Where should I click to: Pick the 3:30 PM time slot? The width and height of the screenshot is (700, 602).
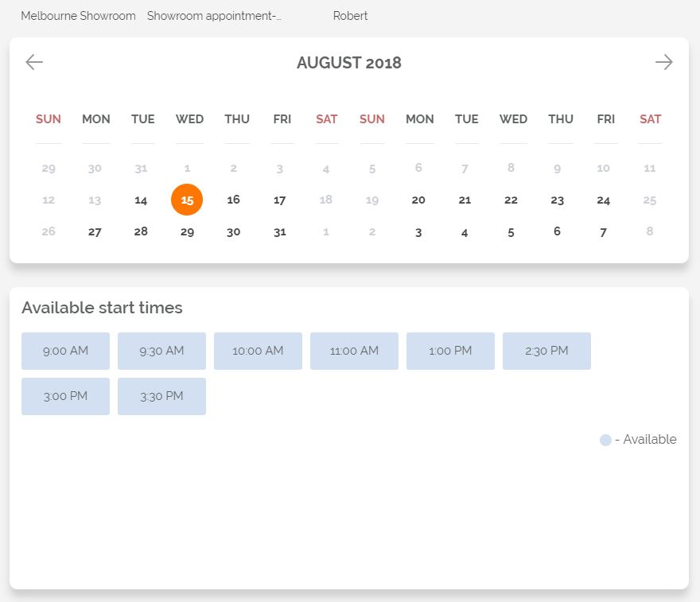point(161,396)
